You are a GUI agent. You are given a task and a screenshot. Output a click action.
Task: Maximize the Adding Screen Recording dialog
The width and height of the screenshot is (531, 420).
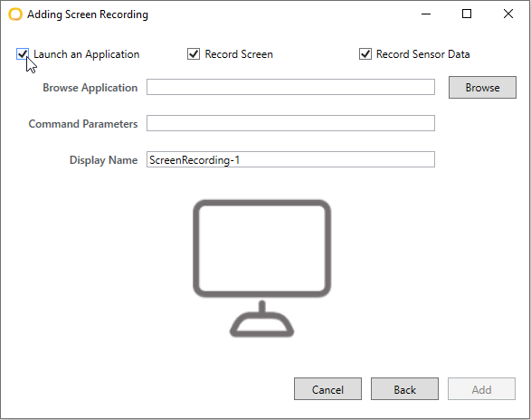coord(467,14)
